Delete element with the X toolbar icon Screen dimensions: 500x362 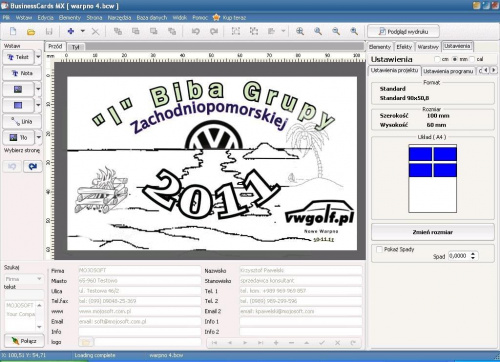(95, 32)
